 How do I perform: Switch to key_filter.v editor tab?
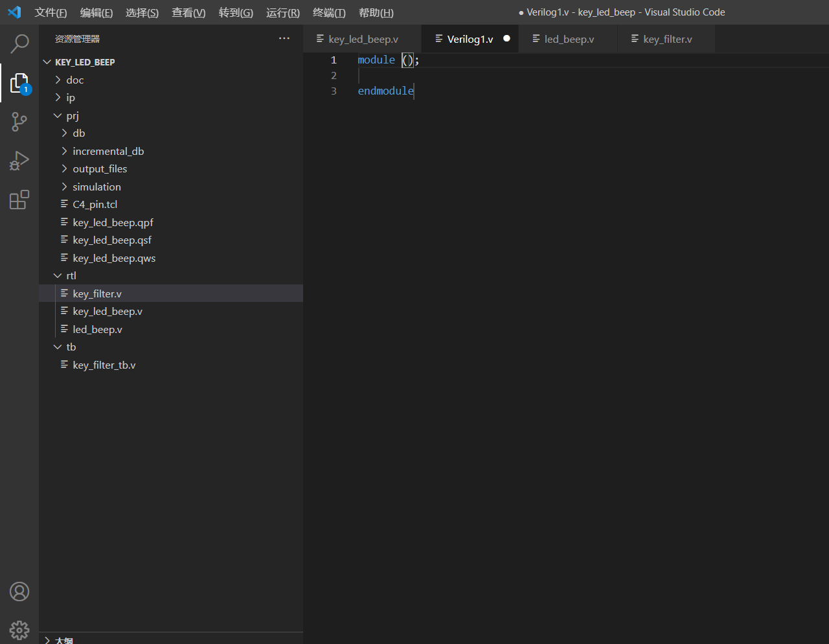click(667, 39)
